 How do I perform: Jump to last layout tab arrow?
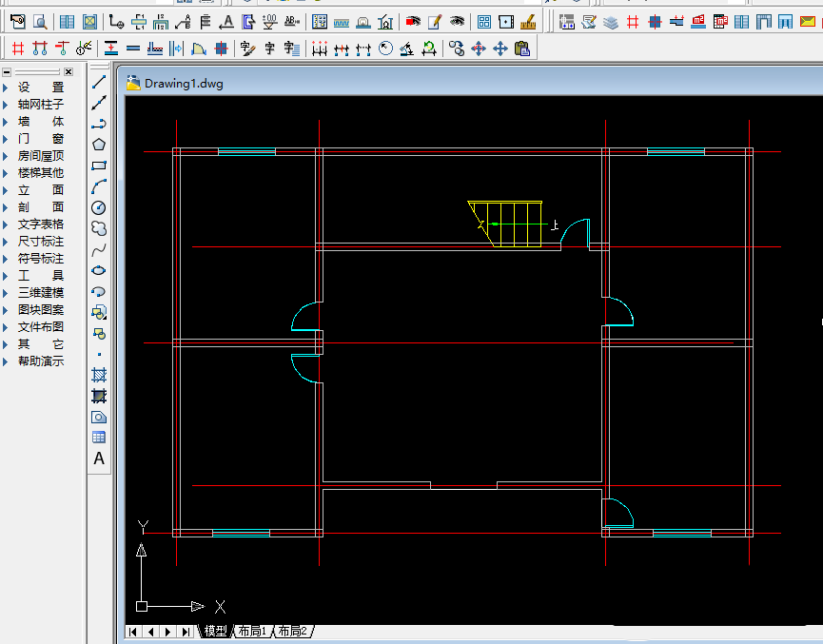coord(185,632)
